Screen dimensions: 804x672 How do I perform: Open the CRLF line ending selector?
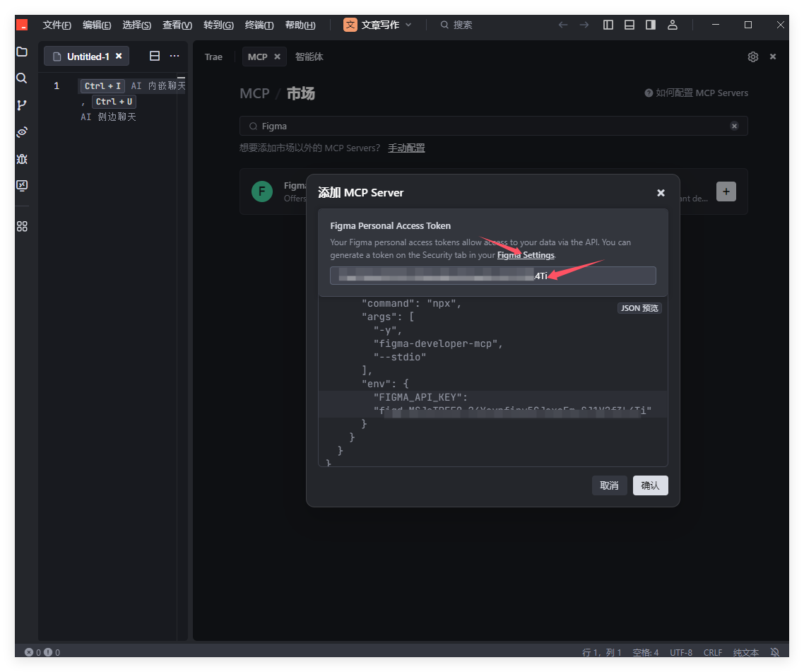713,652
